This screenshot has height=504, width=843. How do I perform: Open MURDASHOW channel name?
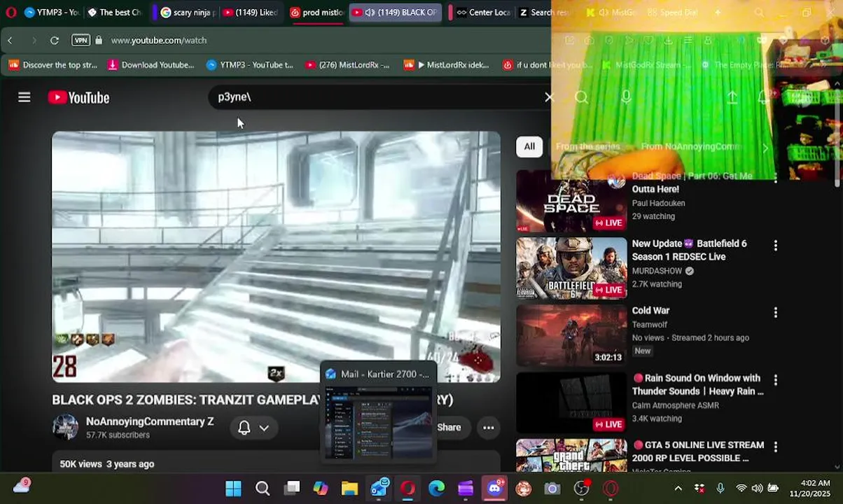click(657, 271)
